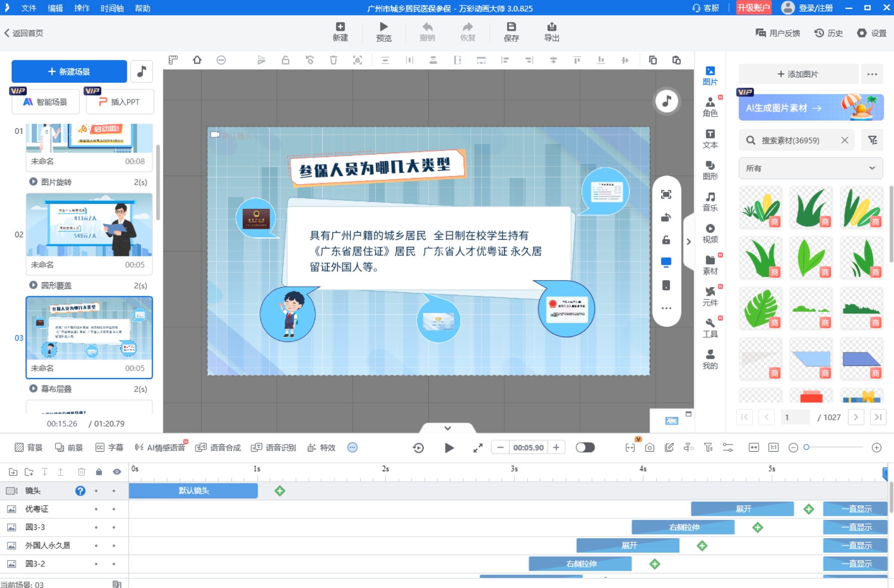Toggle the eye visibility icon in timeline header
The width and height of the screenshot is (894, 588).
point(117,472)
